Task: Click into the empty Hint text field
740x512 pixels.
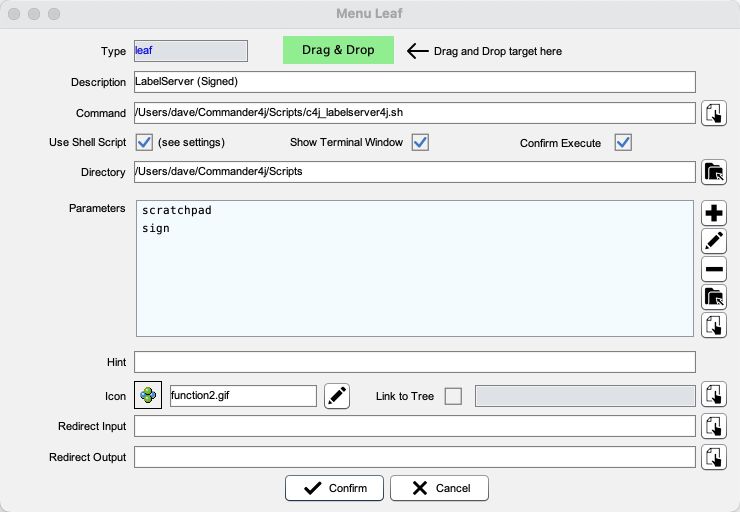Action: point(414,362)
